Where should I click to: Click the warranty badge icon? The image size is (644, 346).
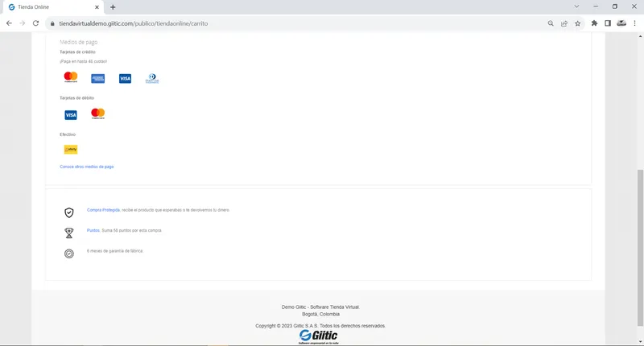tap(69, 253)
